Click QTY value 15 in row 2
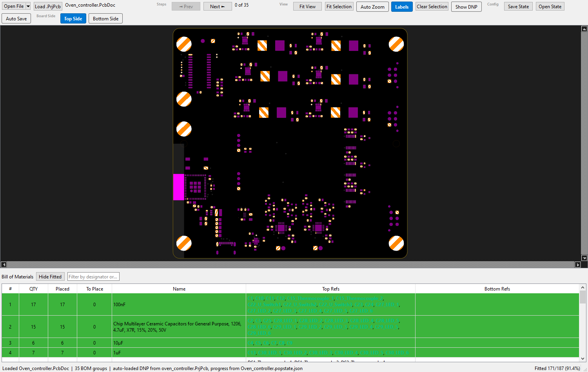The image size is (588, 372). tap(33, 327)
